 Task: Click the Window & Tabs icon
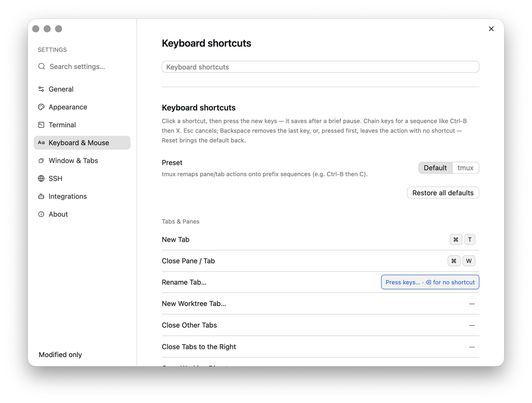pyautogui.click(x=41, y=161)
